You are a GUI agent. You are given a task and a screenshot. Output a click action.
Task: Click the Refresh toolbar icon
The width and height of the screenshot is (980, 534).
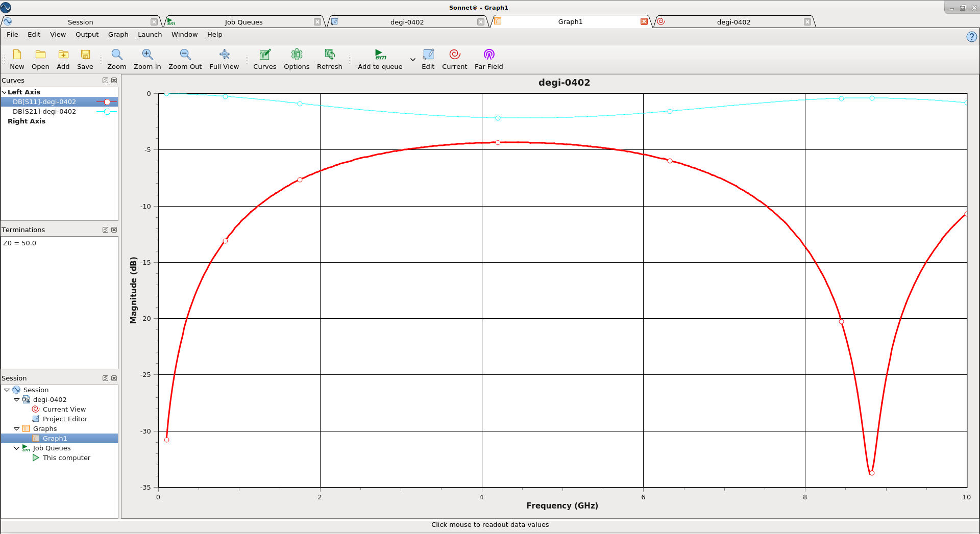[x=330, y=59]
